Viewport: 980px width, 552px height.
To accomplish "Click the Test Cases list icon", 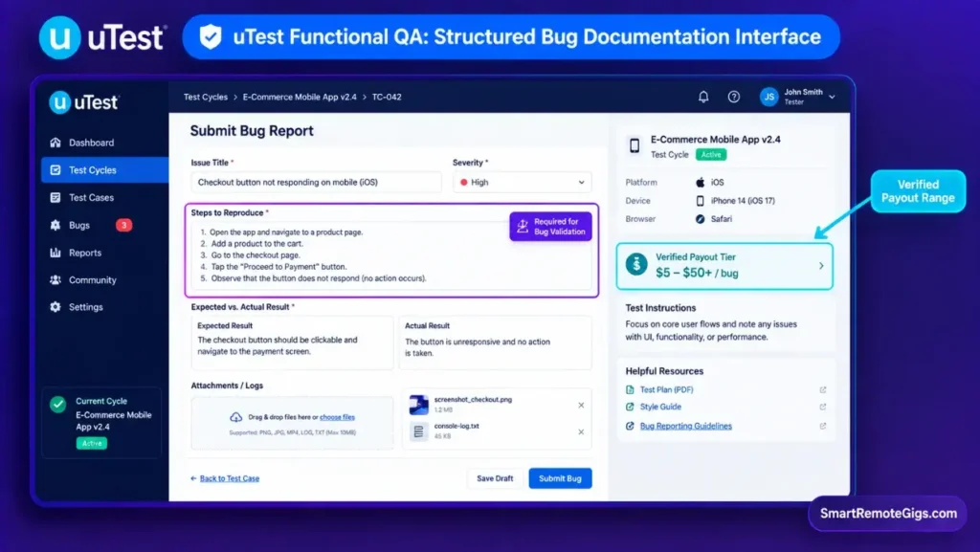I will (56, 197).
